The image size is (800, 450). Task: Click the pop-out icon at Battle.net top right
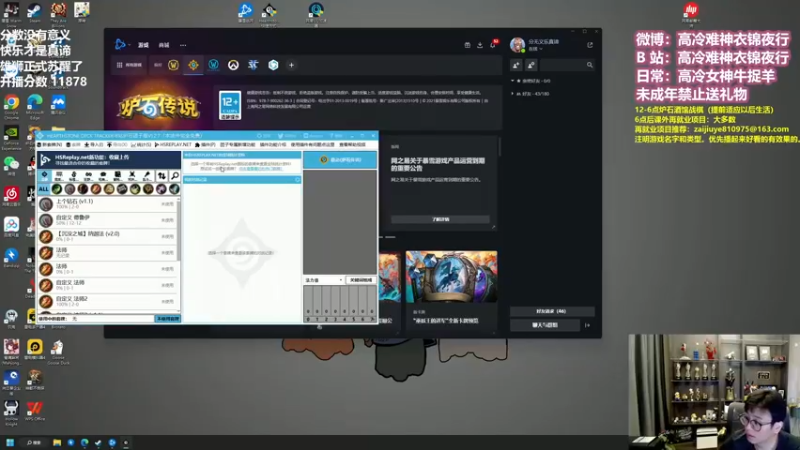590,45
